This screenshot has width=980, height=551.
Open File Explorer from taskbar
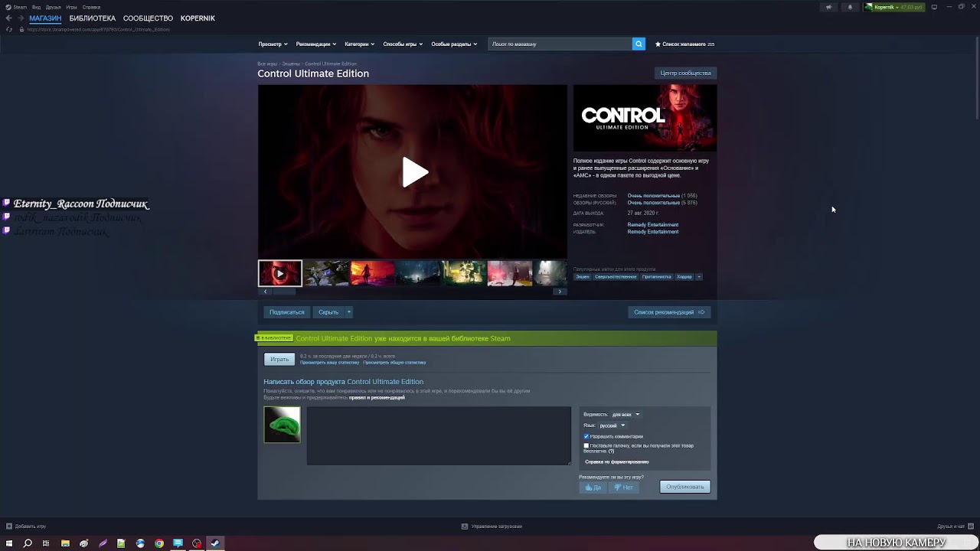tap(65, 543)
